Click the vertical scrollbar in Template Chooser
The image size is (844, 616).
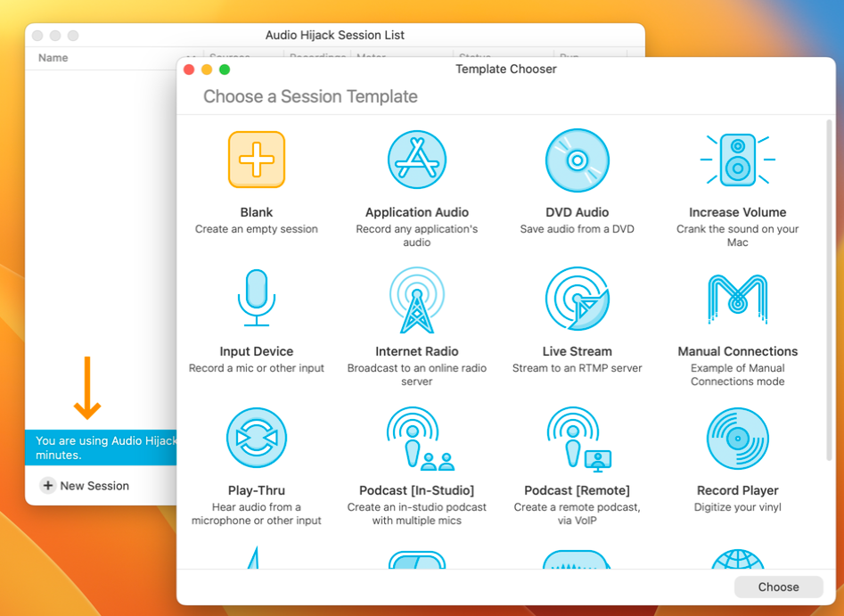pos(829,291)
